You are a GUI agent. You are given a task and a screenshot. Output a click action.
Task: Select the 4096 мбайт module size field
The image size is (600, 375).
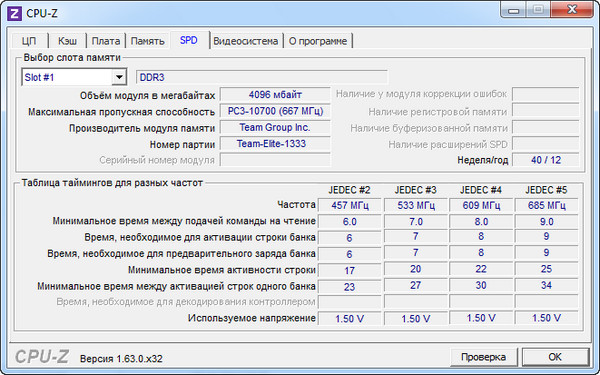(x=275, y=95)
